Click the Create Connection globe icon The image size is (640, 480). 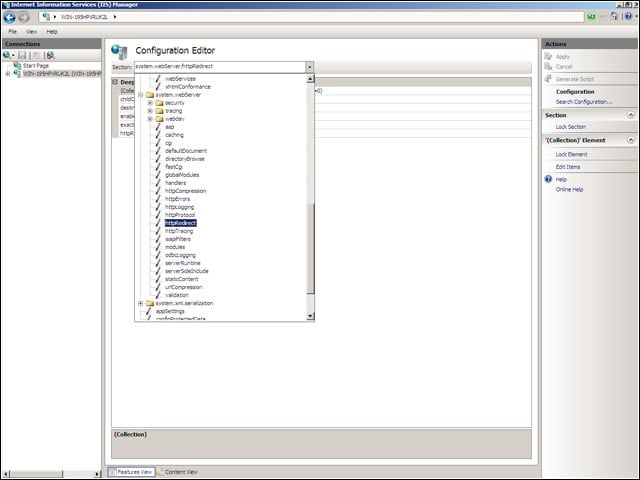click(7, 55)
